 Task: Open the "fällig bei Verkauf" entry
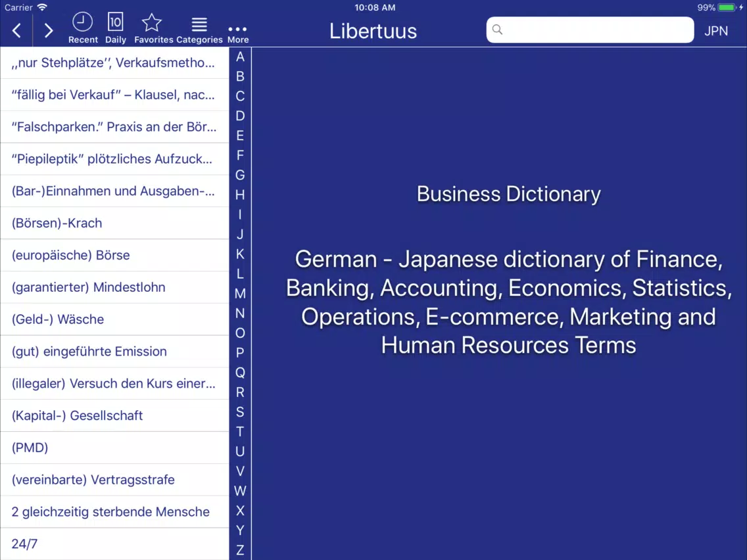tap(114, 95)
